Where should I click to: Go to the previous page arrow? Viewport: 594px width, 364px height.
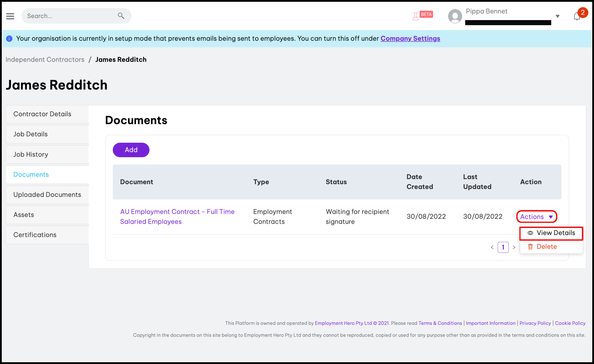pos(492,247)
